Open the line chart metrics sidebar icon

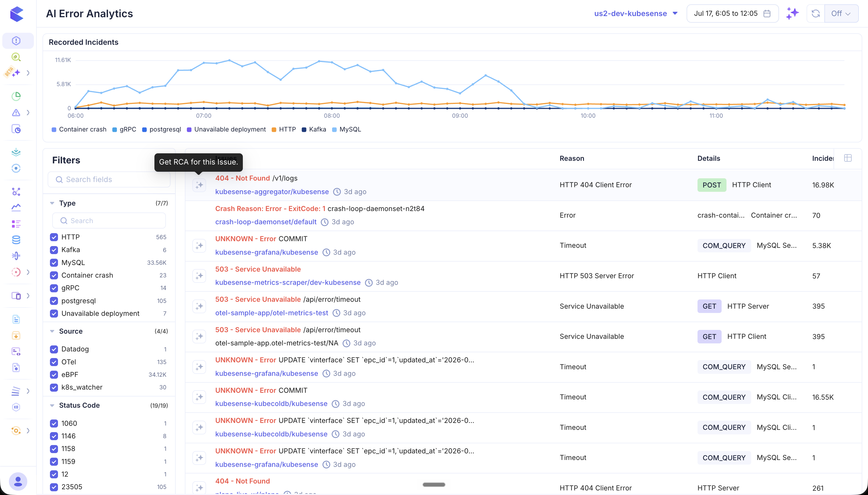pyautogui.click(x=16, y=207)
